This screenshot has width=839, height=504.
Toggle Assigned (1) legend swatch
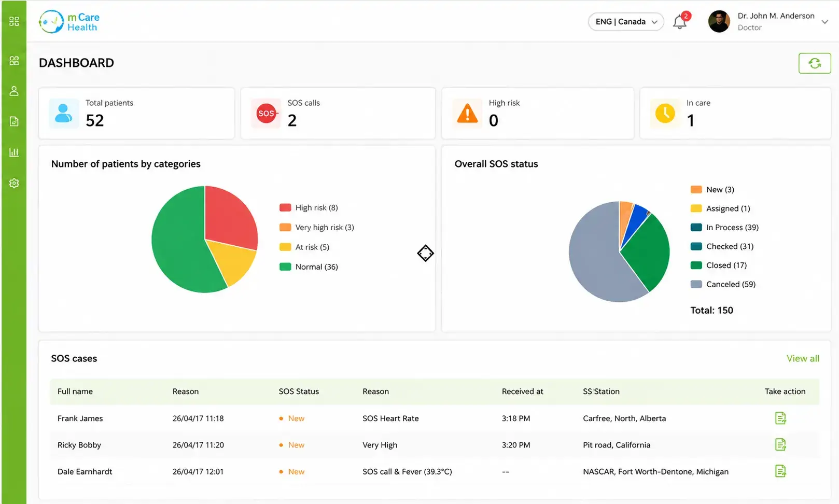click(x=696, y=208)
